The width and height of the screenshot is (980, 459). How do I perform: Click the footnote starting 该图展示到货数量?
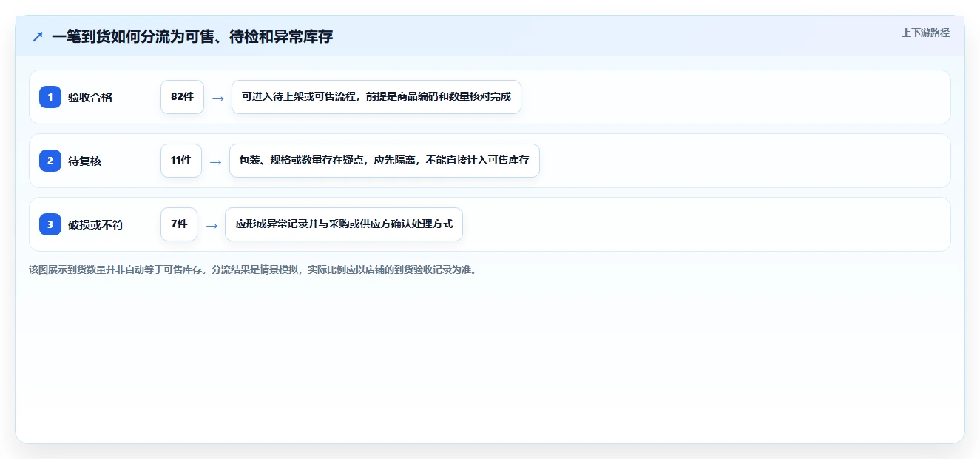253,269
